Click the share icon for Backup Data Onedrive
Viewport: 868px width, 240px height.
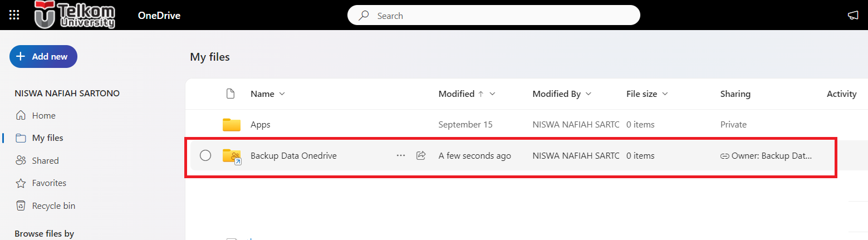tap(421, 155)
